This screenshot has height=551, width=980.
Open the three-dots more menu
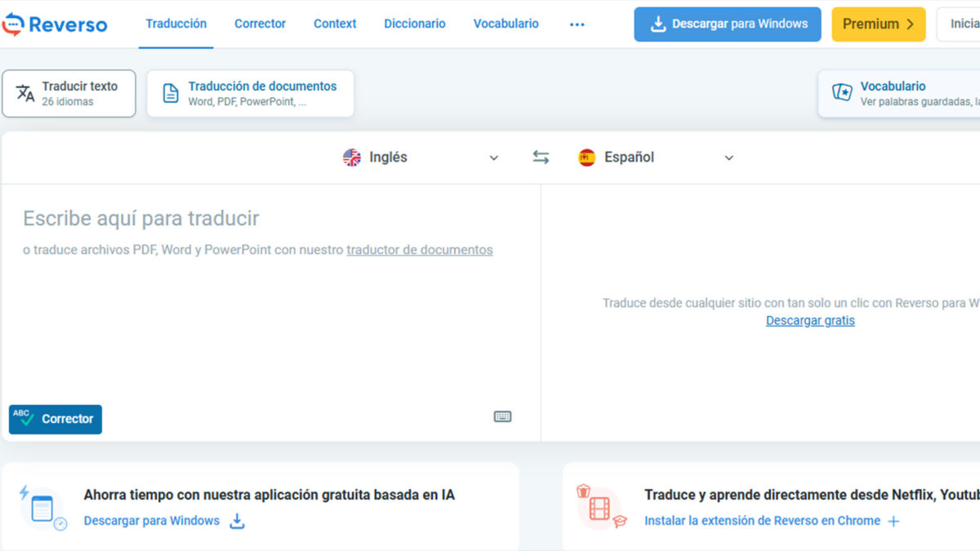577,24
